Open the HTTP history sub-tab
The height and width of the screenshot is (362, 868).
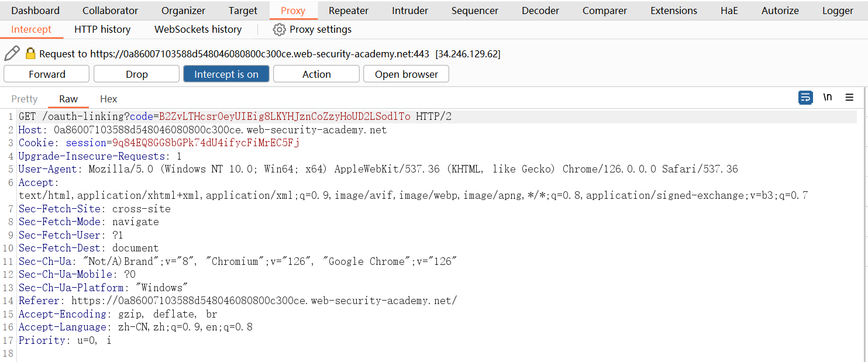pos(102,29)
